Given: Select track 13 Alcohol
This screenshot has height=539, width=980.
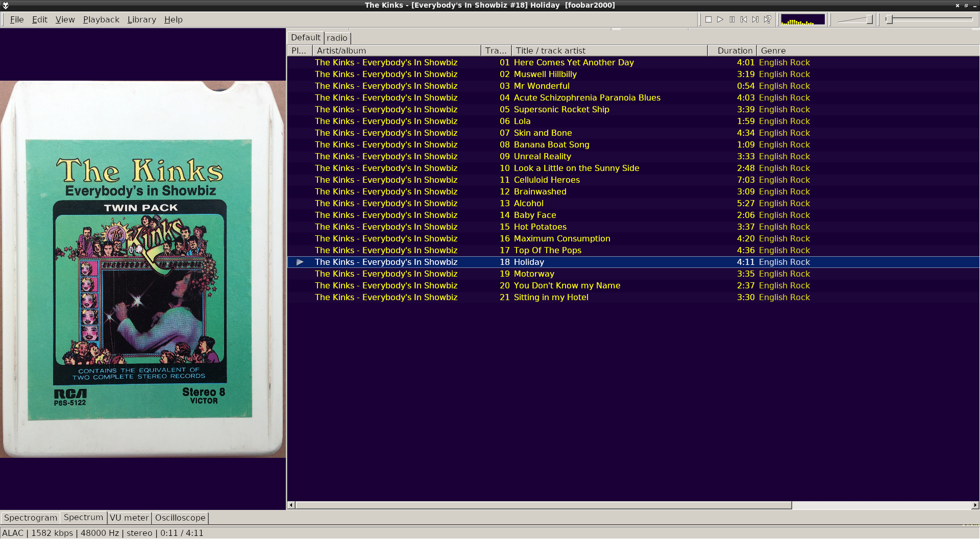Looking at the screenshot, I should coord(633,203).
